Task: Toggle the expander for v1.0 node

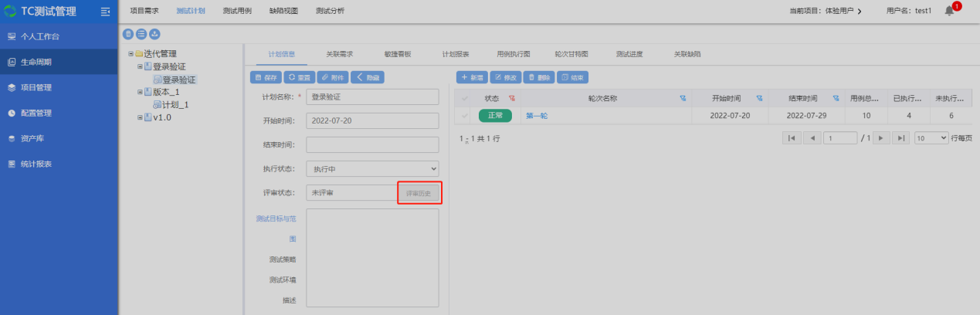Action: pos(140,117)
